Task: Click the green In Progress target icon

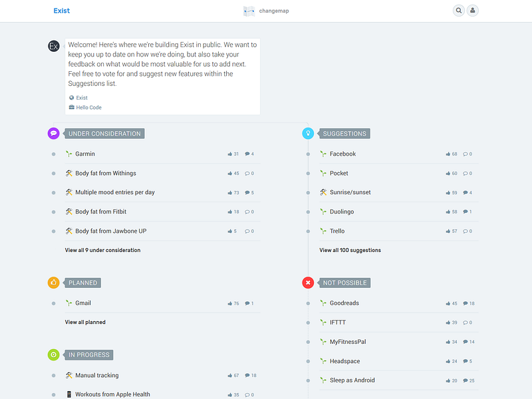Action: pyautogui.click(x=54, y=355)
